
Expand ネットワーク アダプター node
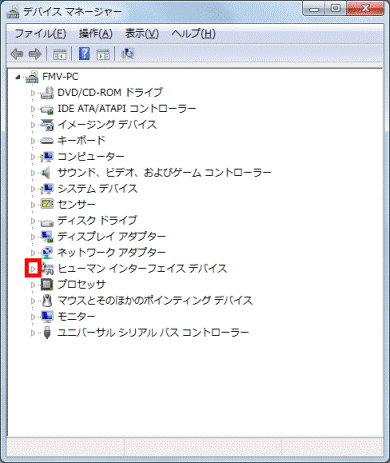33,253
